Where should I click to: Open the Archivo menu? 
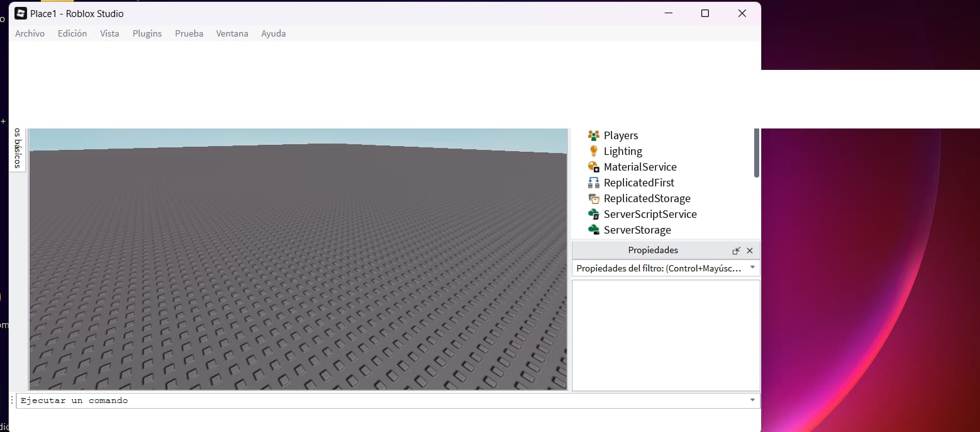[x=30, y=33]
